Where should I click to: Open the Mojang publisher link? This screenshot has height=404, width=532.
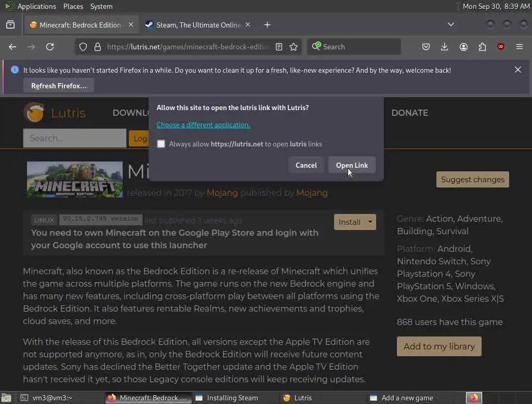pyautogui.click(x=312, y=193)
